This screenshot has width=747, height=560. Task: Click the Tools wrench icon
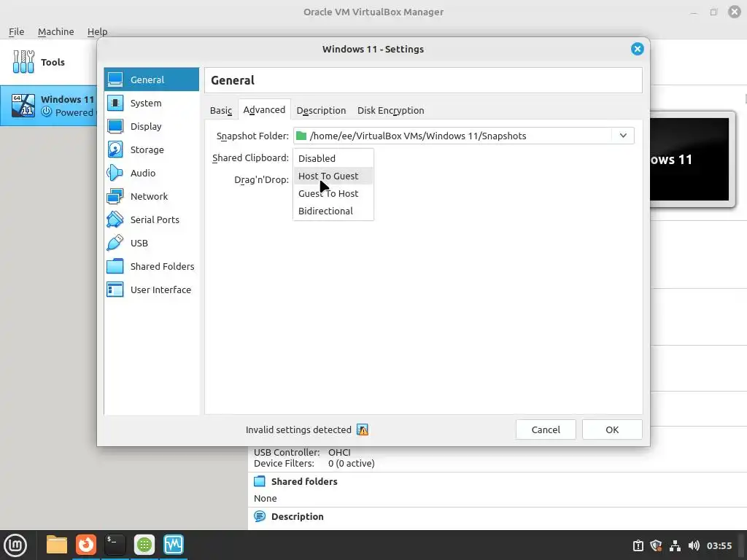(x=23, y=62)
